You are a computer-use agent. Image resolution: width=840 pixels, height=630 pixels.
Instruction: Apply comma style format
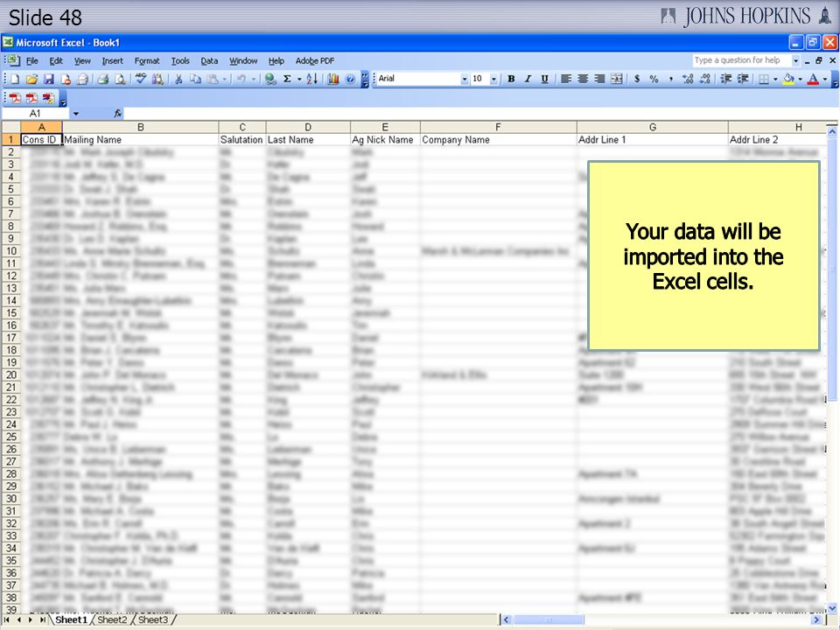[x=671, y=80]
